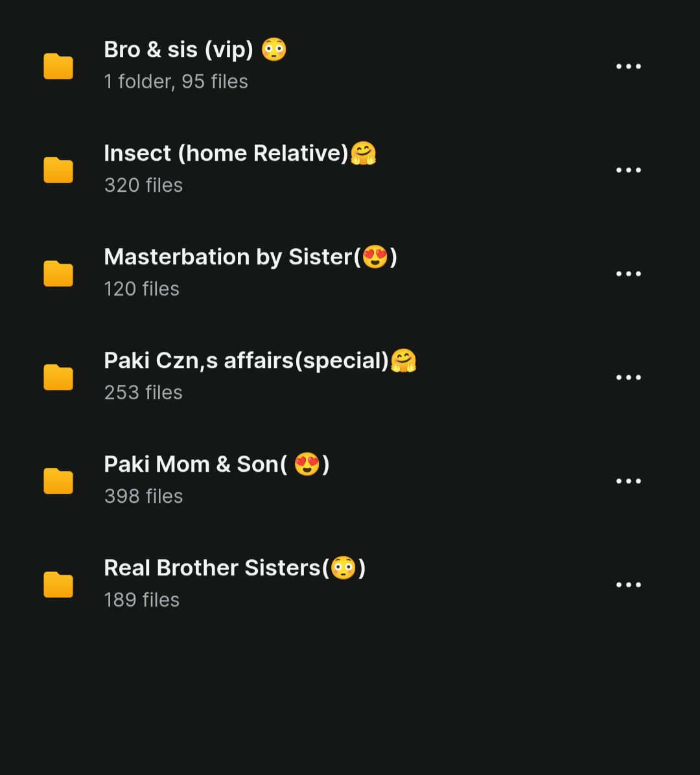
Task: Select the folder title above "398 files"
Action: 216,465
